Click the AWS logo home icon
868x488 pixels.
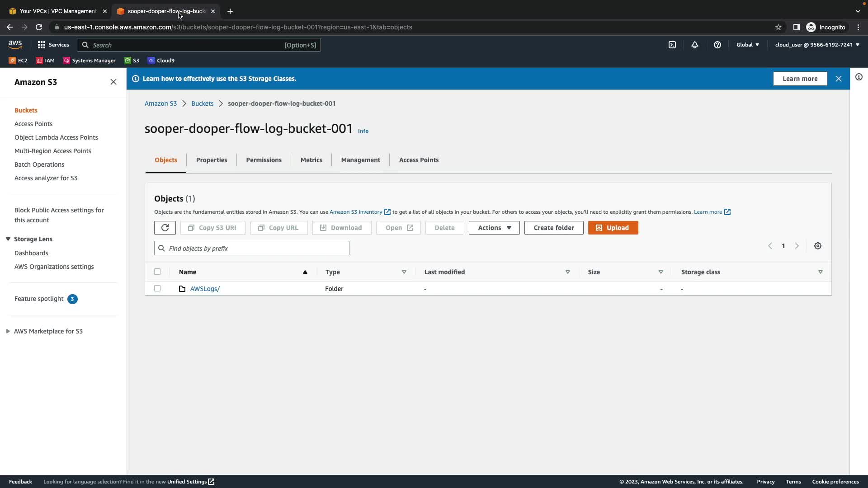[x=15, y=44]
